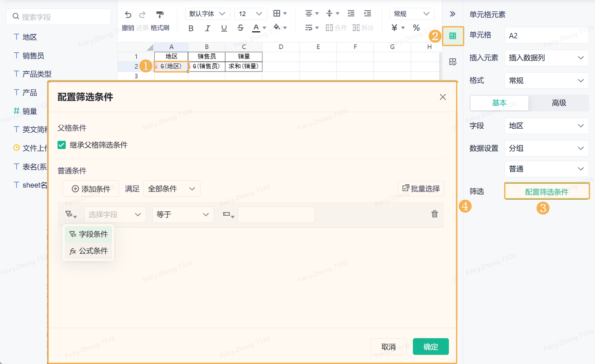Screen dimensions: 595x364
Task: Expand the 等于 operator dropdown
Action: (x=183, y=215)
